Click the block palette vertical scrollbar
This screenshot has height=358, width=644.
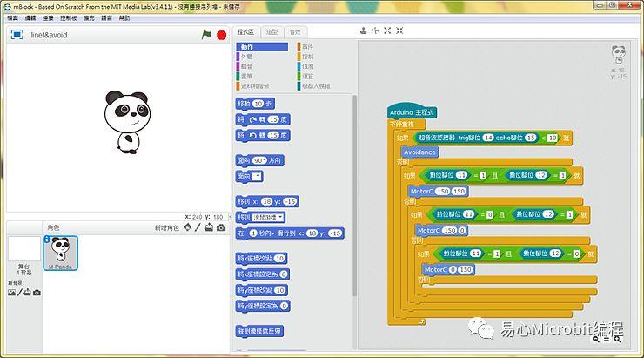354,195
